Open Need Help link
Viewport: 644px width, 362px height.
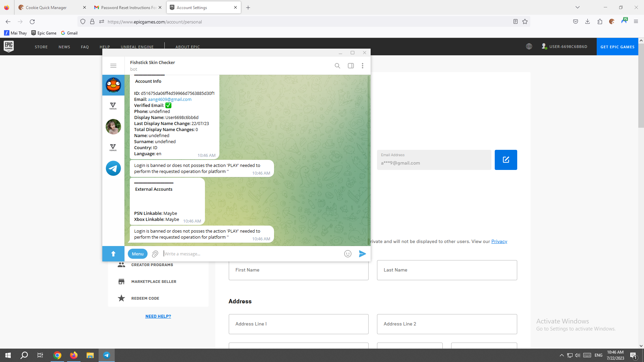(x=158, y=316)
